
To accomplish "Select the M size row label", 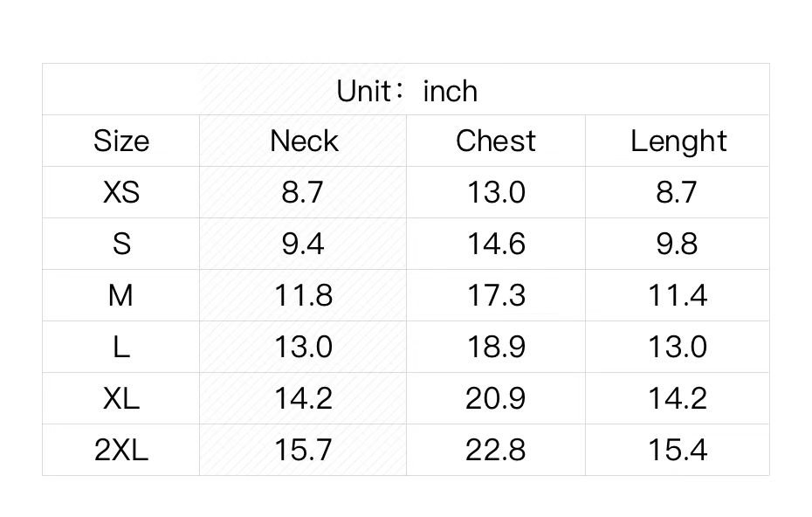I will [121, 296].
